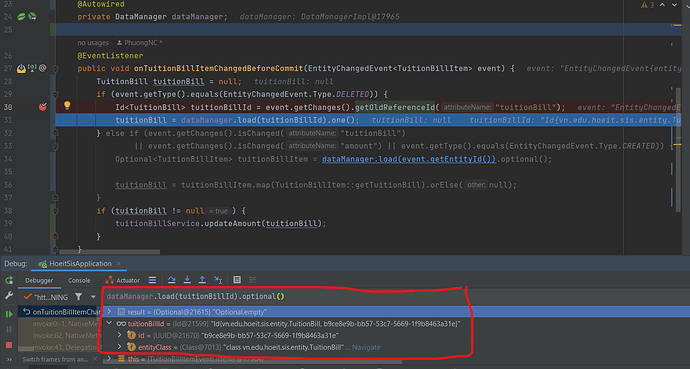The width and height of the screenshot is (690, 369).
Task: Click the @ annotation gutter icon on line 27
Action: 43,68
